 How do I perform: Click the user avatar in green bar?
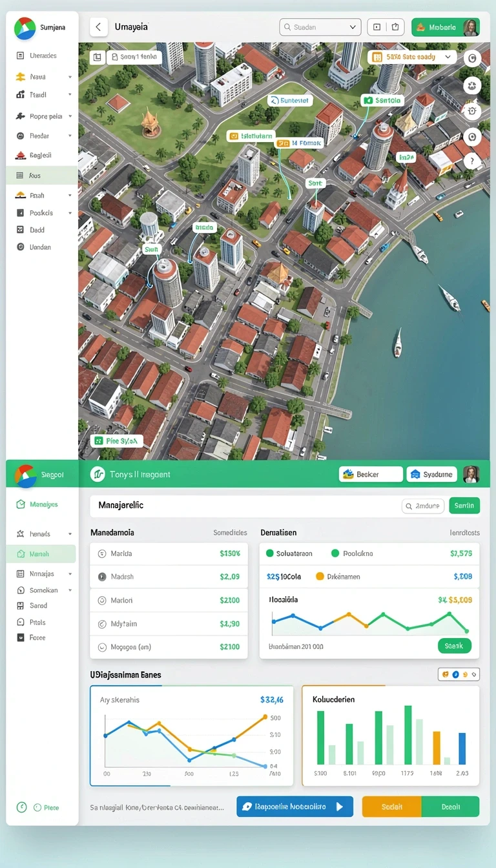[471, 474]
